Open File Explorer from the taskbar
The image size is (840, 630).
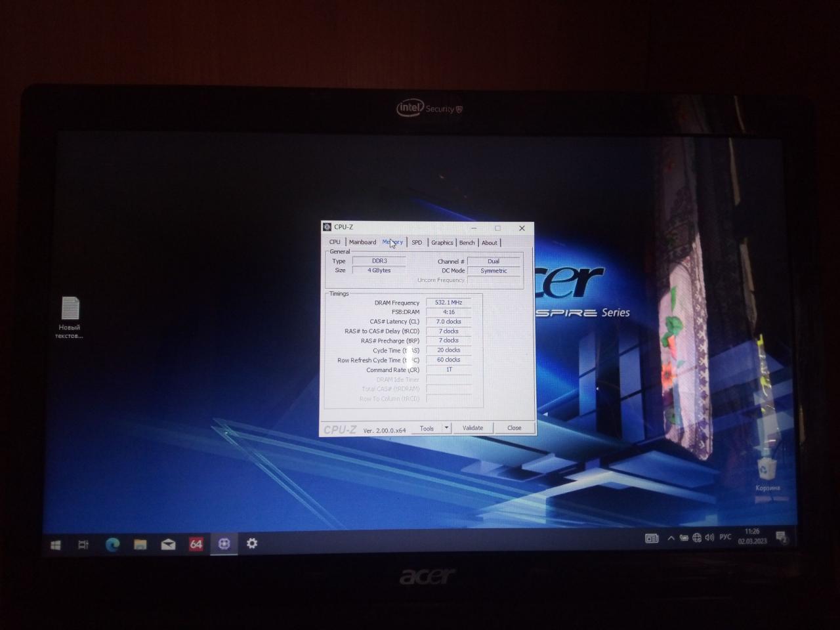(x=140, y=545)
